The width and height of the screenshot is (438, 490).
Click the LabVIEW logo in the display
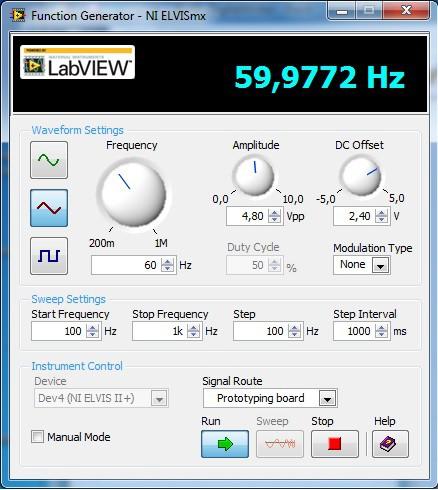pyautogui.click(x=77, y=62)
